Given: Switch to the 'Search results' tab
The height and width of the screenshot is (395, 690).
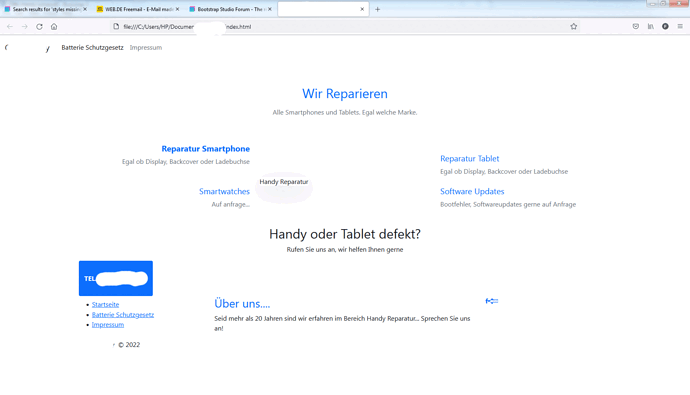Looking at the screenshot, I should click(46, 9).
